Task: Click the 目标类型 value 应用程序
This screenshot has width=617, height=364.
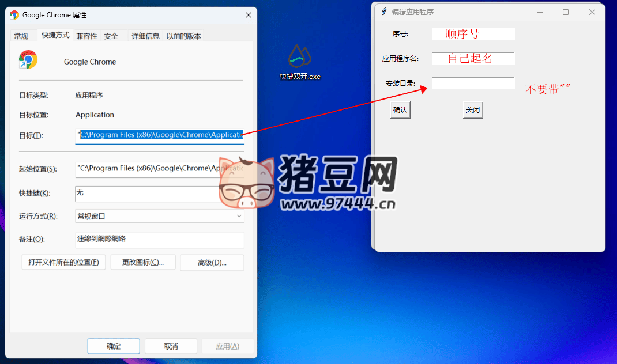Action: pos(89,96)
